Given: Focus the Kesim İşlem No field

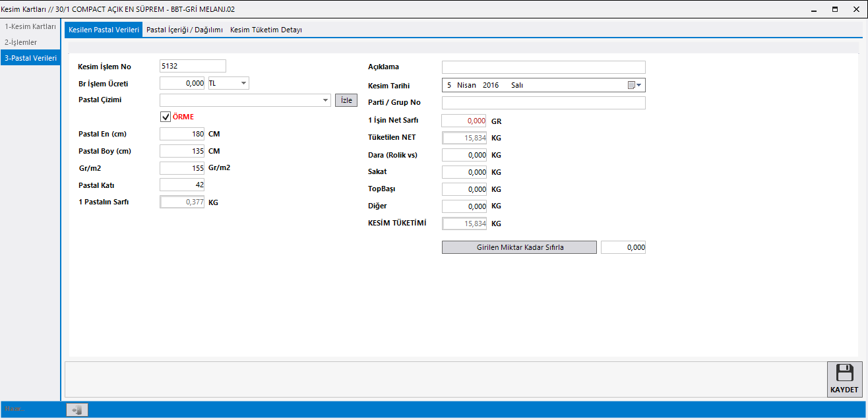Looking at the screenshot, I should point(193,66).
